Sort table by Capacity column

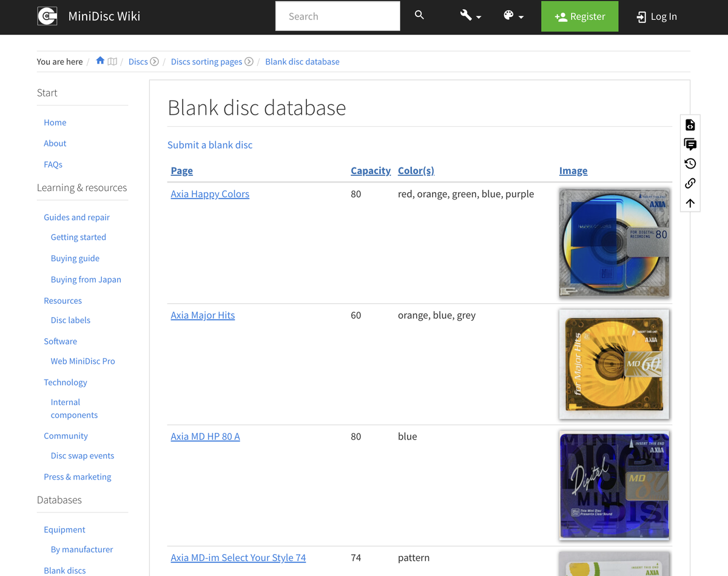coord(370,171)
